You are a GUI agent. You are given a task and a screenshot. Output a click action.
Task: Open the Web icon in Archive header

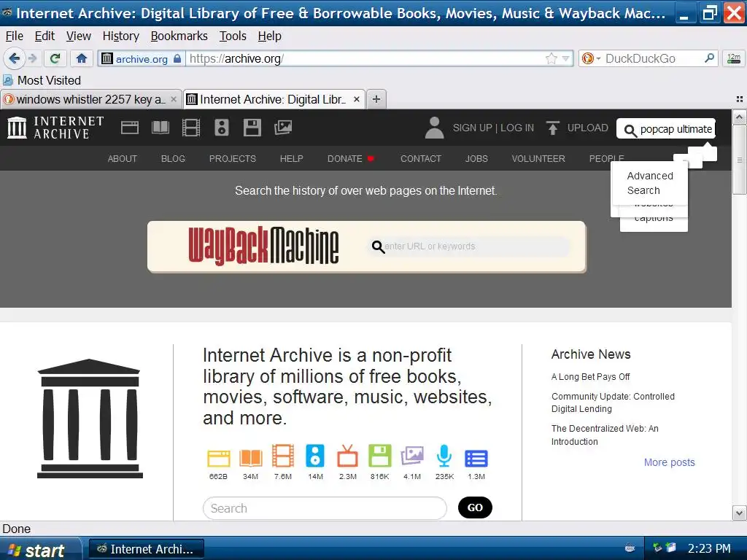click(x=130, y=128)
